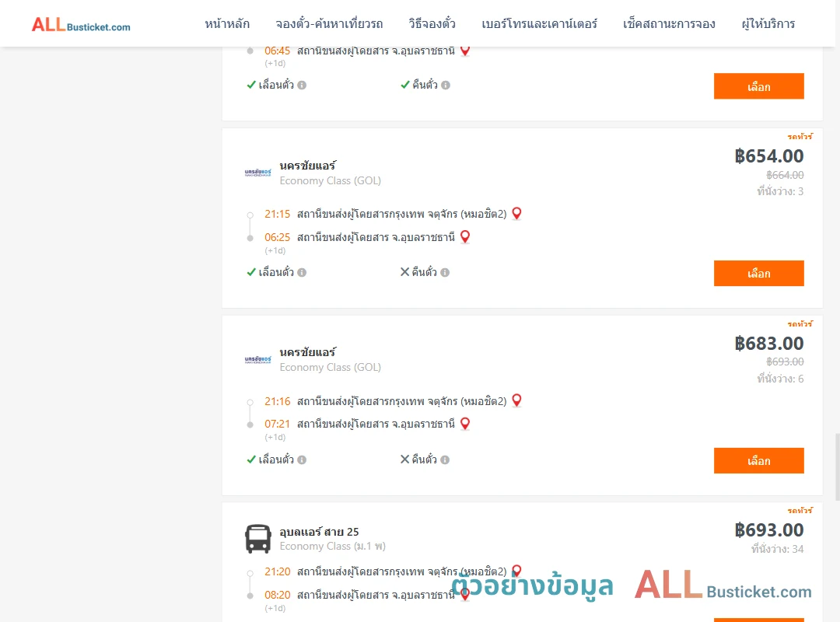
Task: Click the ที่นั่งว่าง: 34 seats text
Action: 777,549
